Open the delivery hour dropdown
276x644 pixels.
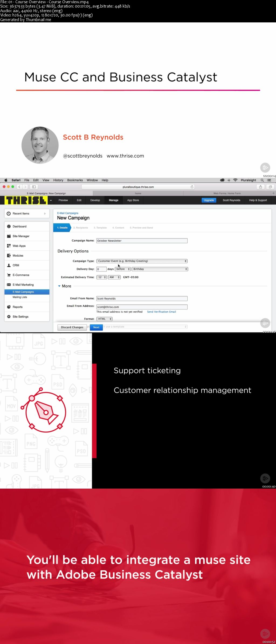click(x=102, y=277)
